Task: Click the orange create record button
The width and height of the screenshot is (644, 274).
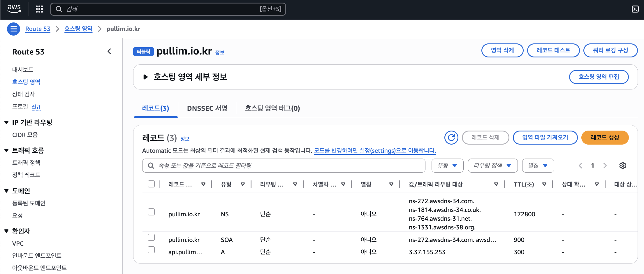Action: point(605,138)
